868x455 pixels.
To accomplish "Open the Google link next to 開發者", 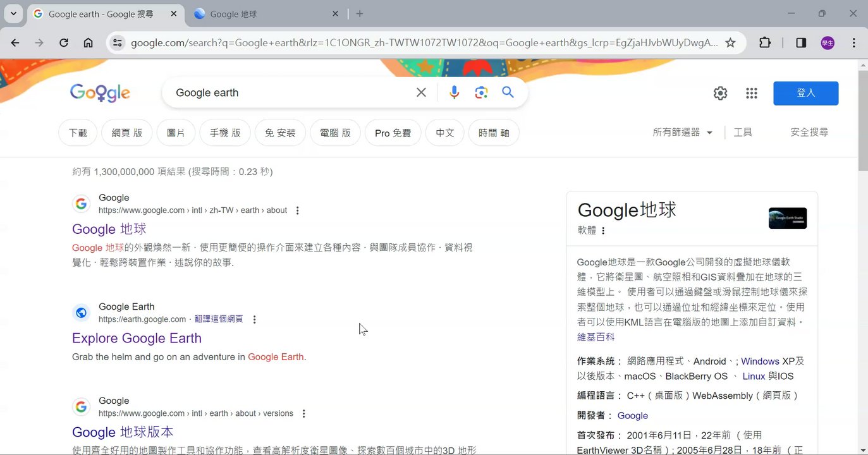I will click(x=633, y=416).
